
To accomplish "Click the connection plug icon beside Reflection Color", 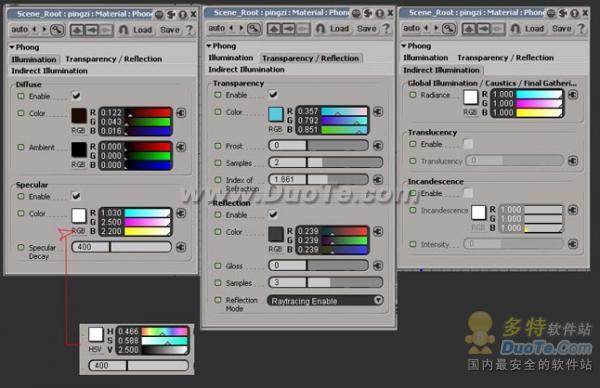I will [x=378, y=231].
